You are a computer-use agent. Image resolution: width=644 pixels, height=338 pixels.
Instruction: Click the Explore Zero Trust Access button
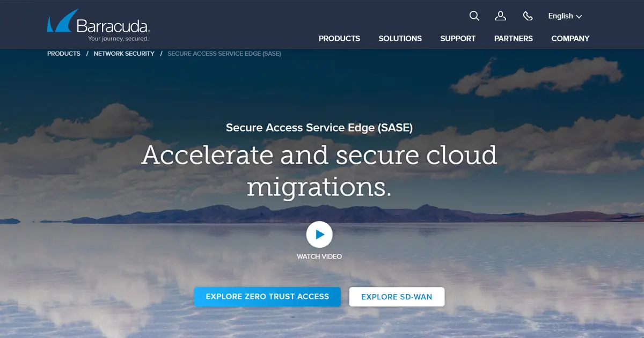coord(267,297)
